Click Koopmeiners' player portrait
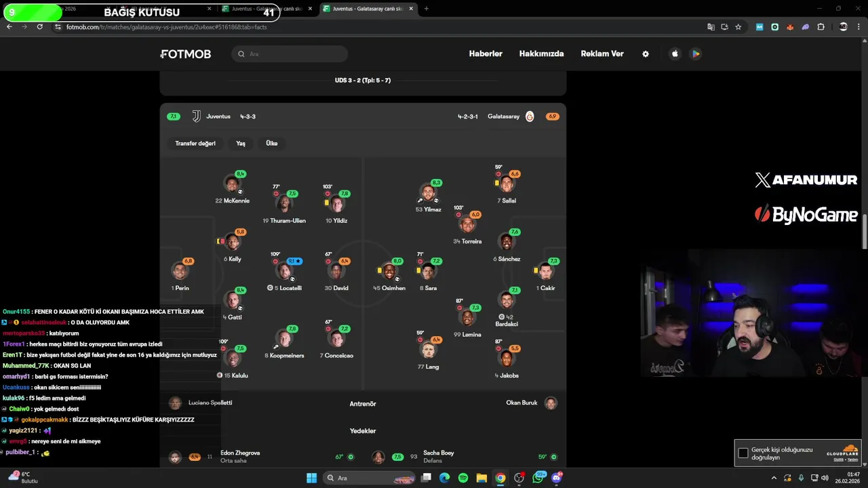This screenshot has height=488, width=868. 284,339
